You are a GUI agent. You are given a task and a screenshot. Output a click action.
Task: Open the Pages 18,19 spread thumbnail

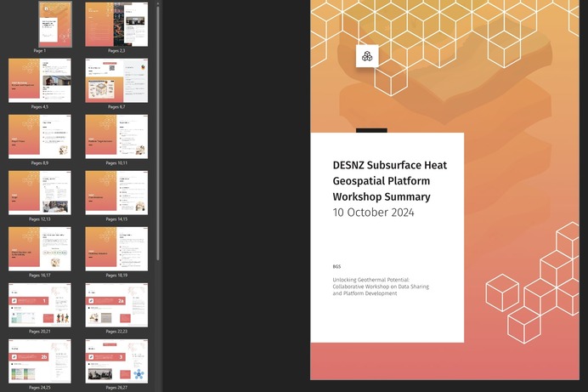point(116,248)
